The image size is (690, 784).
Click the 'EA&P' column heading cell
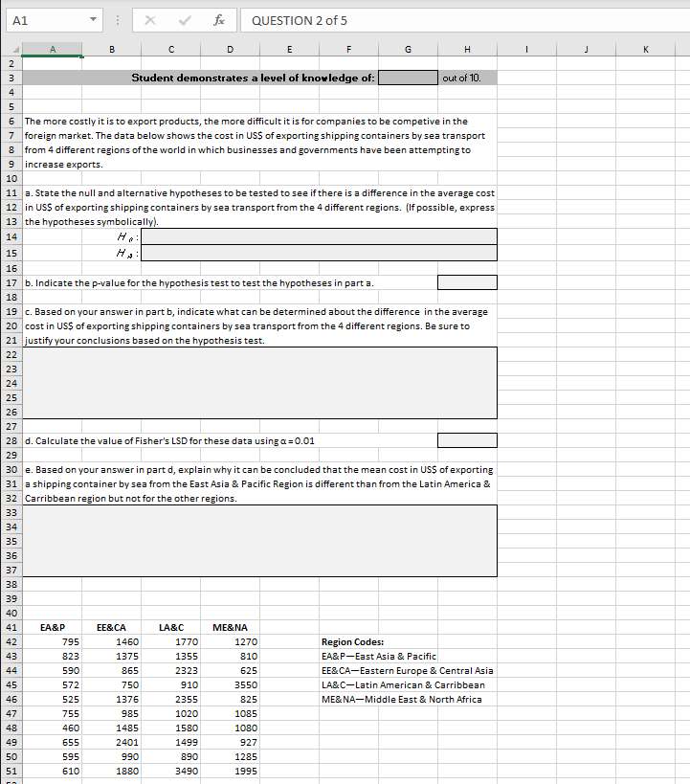point(53,628)
